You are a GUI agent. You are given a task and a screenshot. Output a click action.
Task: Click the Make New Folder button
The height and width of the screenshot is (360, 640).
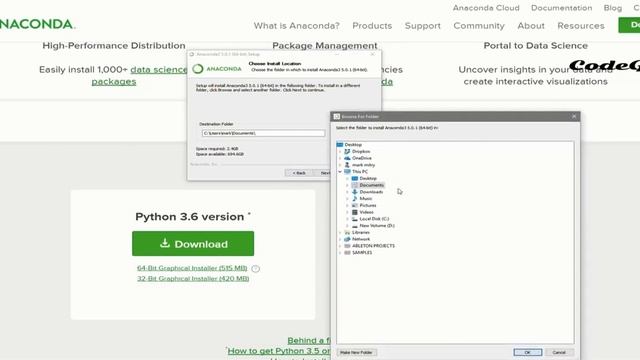click(x=356, y=352)
